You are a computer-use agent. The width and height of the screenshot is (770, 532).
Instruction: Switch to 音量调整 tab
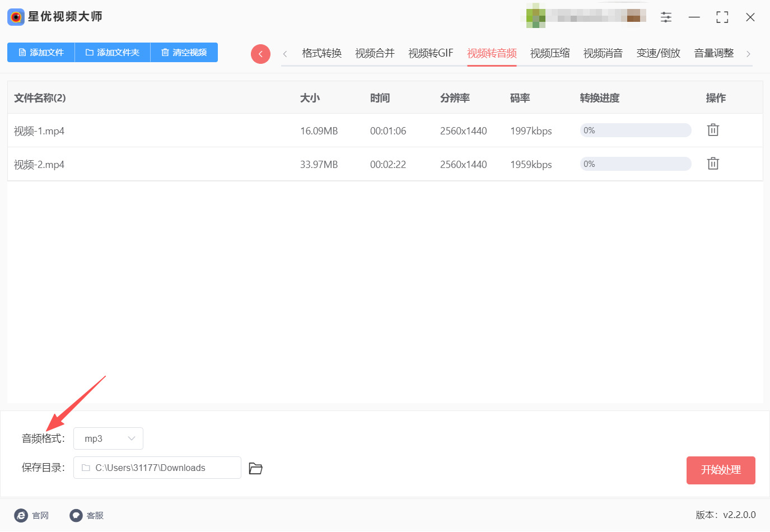tap(714, 53)
